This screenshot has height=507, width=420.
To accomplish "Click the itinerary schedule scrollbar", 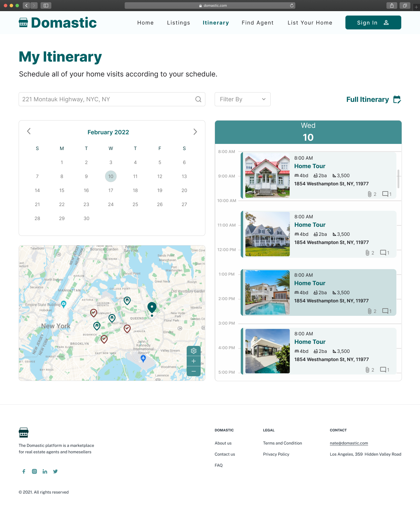I will point(398,179).
